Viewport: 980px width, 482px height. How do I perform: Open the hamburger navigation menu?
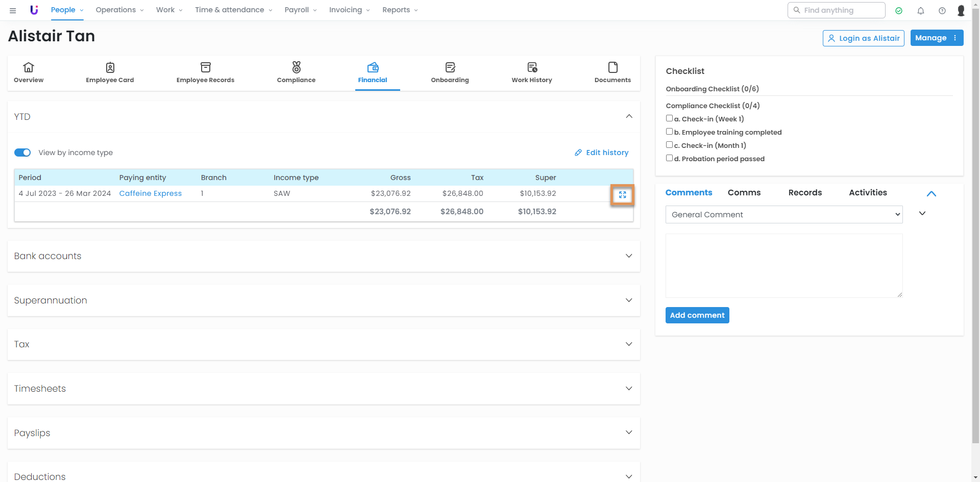pos(13,10)
